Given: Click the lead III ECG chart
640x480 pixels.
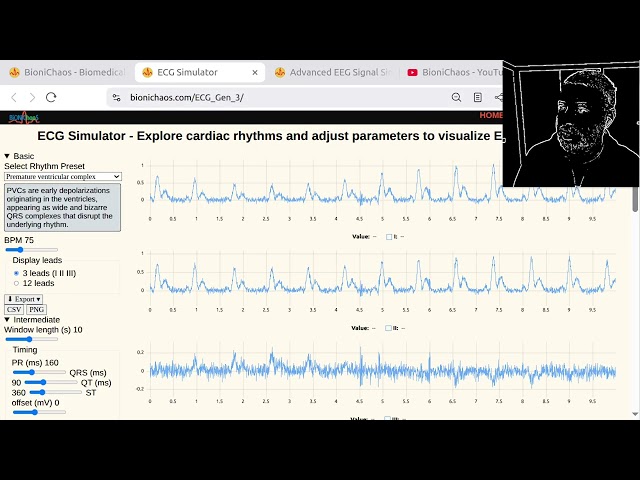Looking at the screenshot, I should (378, 373).
